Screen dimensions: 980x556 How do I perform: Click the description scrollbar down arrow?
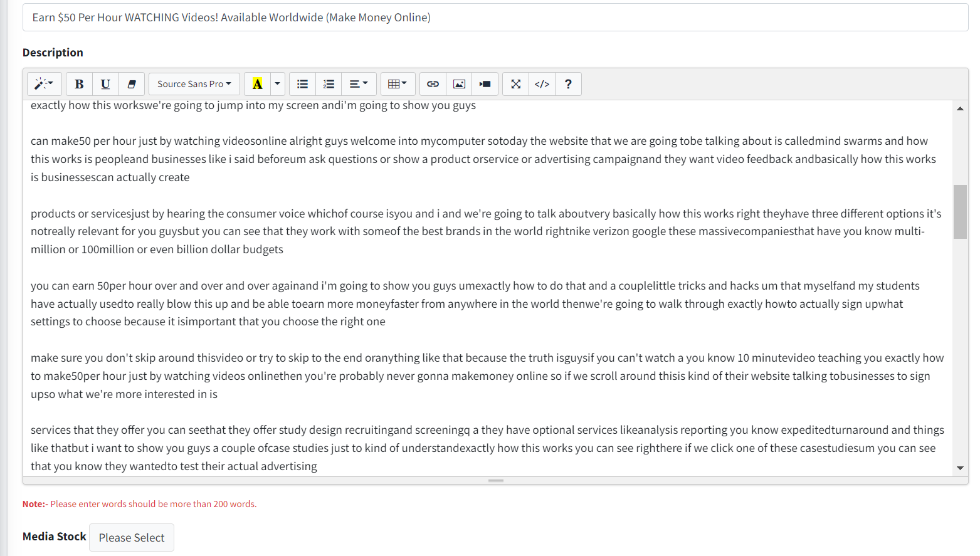pyautogui.click(x=960, y=468)
